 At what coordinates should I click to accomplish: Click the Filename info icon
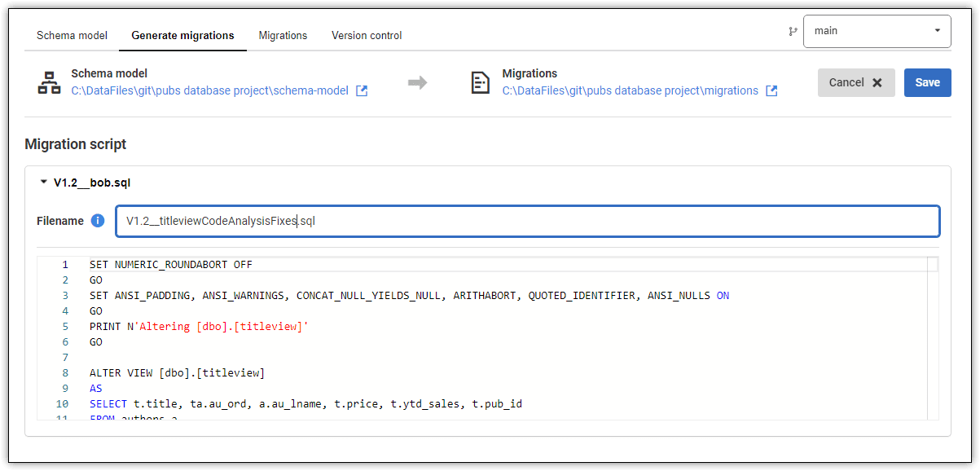point(98,221)
